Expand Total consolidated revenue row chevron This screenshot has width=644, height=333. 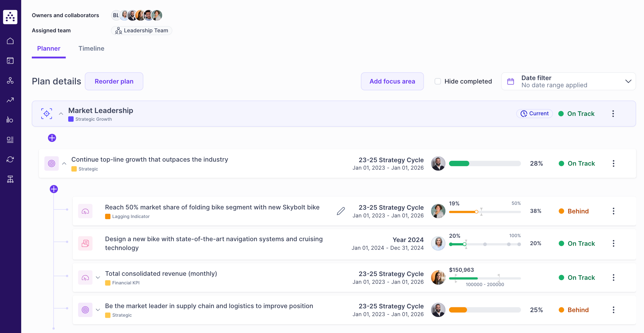pos(98,277)
